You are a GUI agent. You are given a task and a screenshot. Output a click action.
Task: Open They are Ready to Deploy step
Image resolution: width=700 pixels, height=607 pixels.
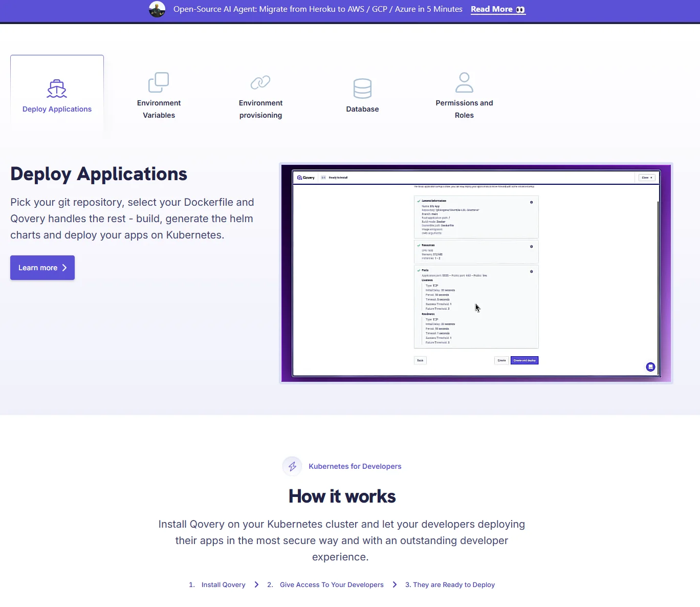[x=450, y=584]
